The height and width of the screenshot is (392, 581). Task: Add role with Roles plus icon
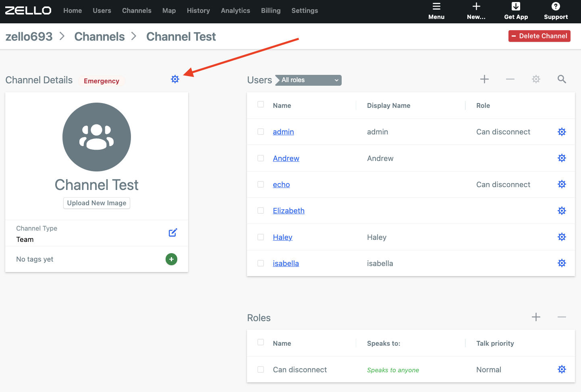coord(536,317)
